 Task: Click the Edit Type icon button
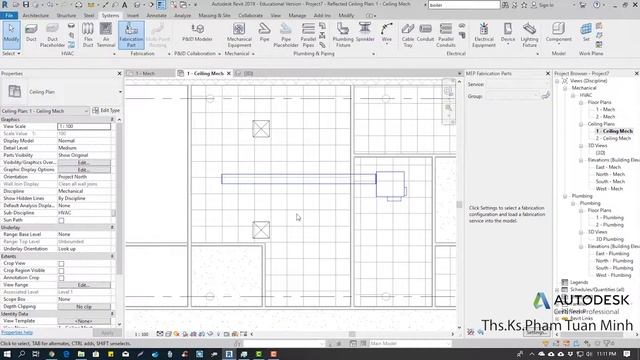(106, 111)
